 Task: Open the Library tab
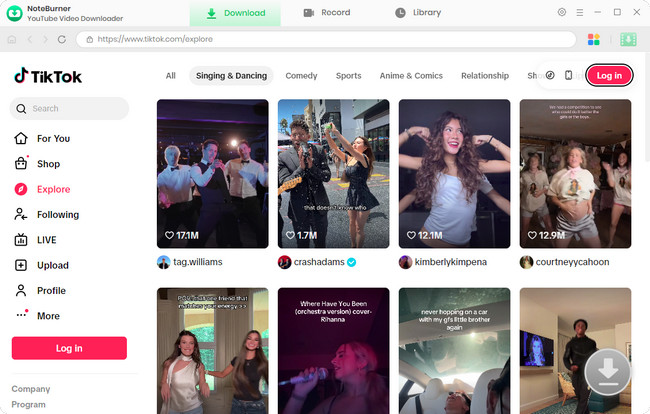click(418, 13)
